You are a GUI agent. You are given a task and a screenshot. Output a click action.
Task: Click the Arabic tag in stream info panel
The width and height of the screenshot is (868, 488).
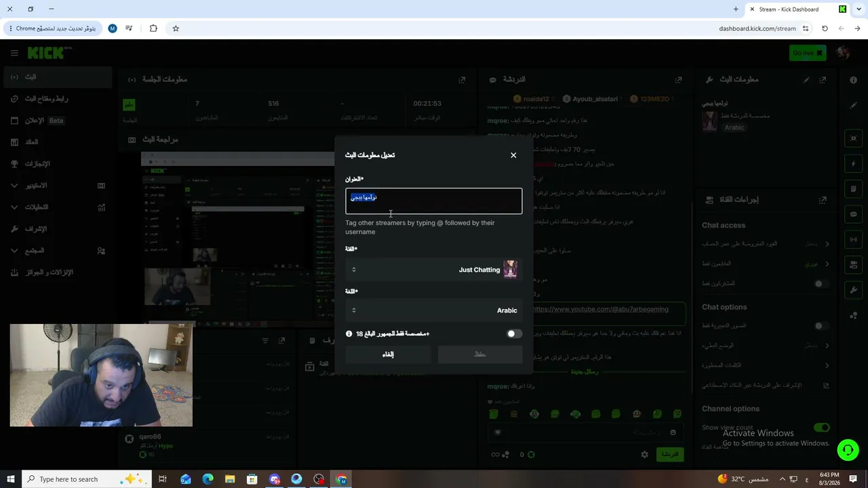point(734,127)
